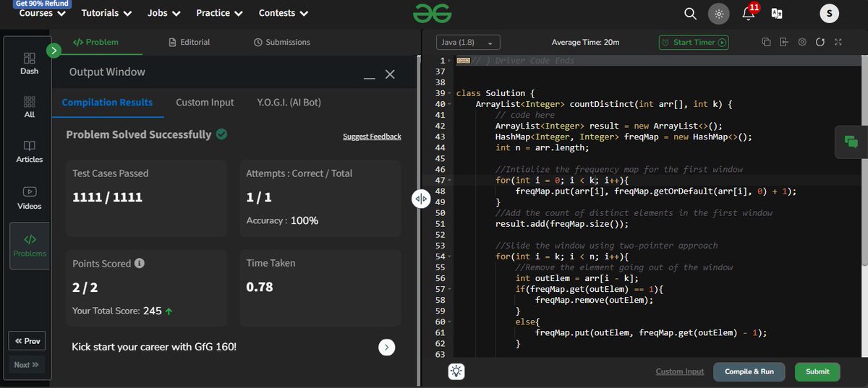Expand the folded Driver Code at line 1

[464, 61]
